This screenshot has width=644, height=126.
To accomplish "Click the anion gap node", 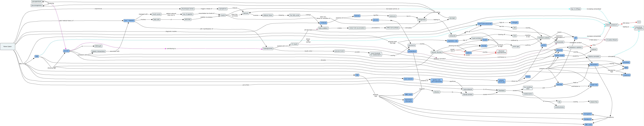I will pyautogui.click(x=516, y=47).
